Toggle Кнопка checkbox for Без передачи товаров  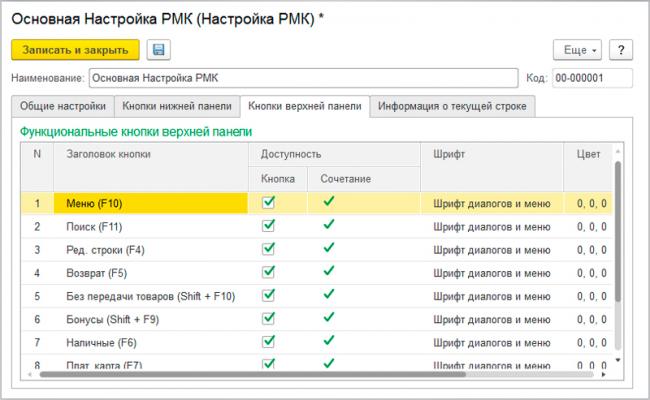point(269,295)
